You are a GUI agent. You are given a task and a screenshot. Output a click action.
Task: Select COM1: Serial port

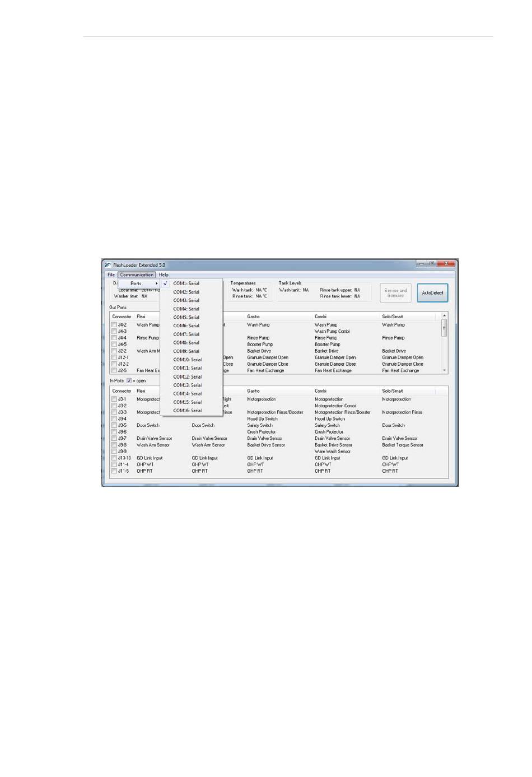(192, 283)
